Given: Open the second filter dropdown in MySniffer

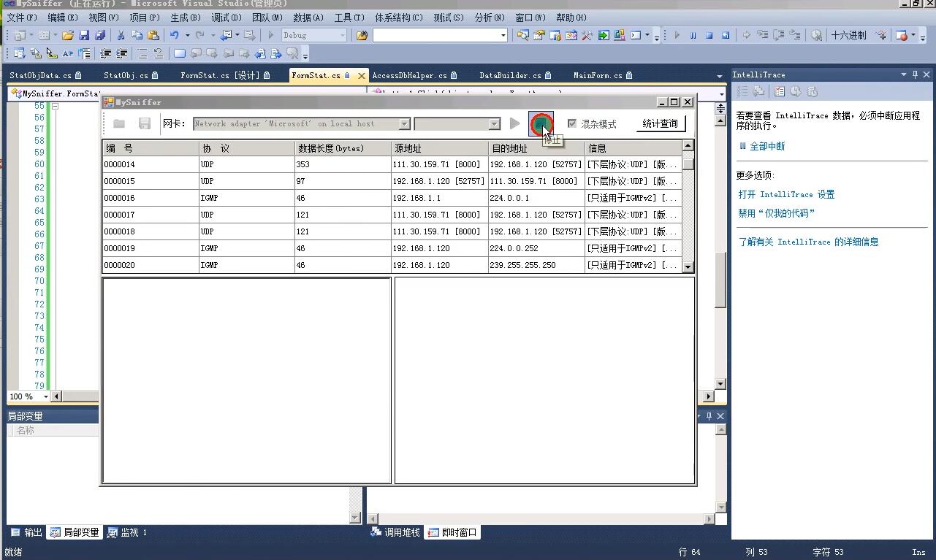Looking at the screenshot, I should coord(494,124).
